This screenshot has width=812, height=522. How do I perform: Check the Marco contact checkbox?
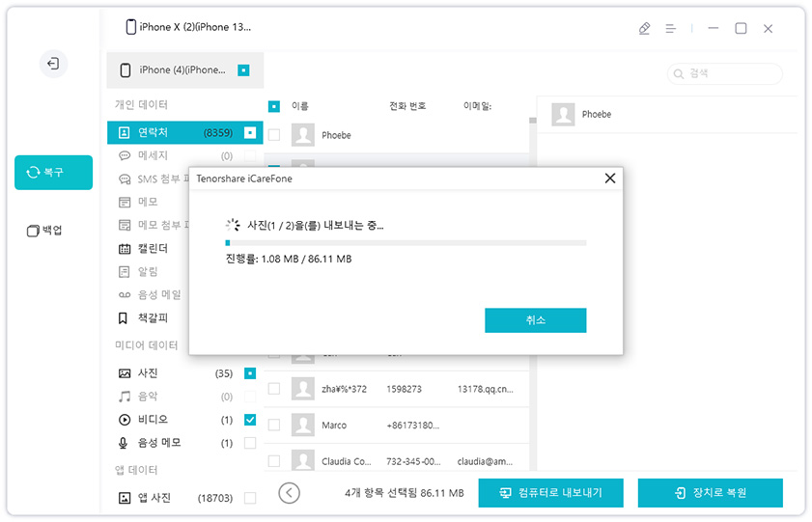click(274, 425)
